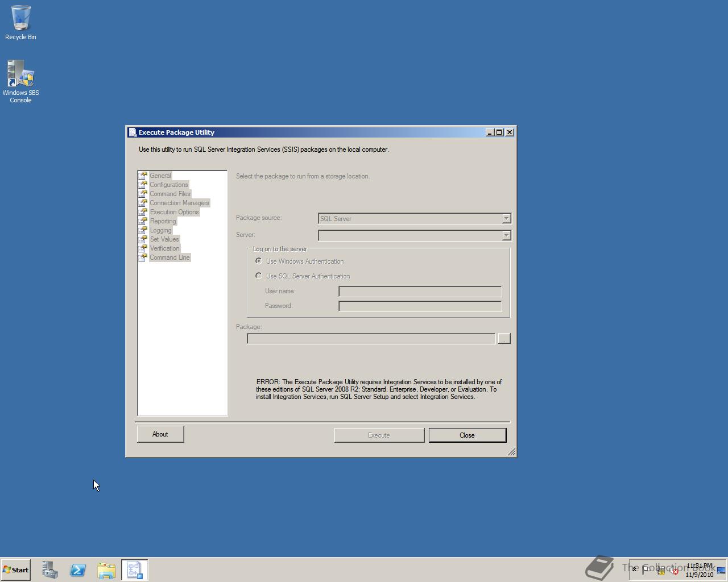Select the Windows SBS Console desktop shortcut
This screenshot has width=728, height=582.
20,82
